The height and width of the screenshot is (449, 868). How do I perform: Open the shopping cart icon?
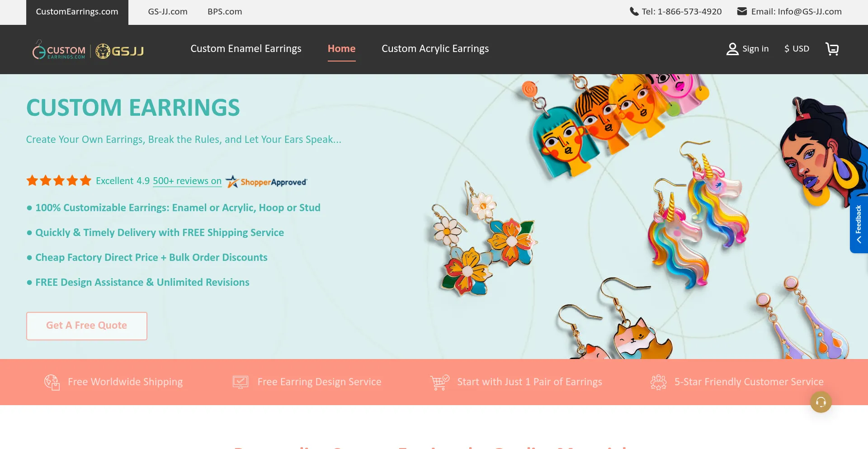click(832, 49)
